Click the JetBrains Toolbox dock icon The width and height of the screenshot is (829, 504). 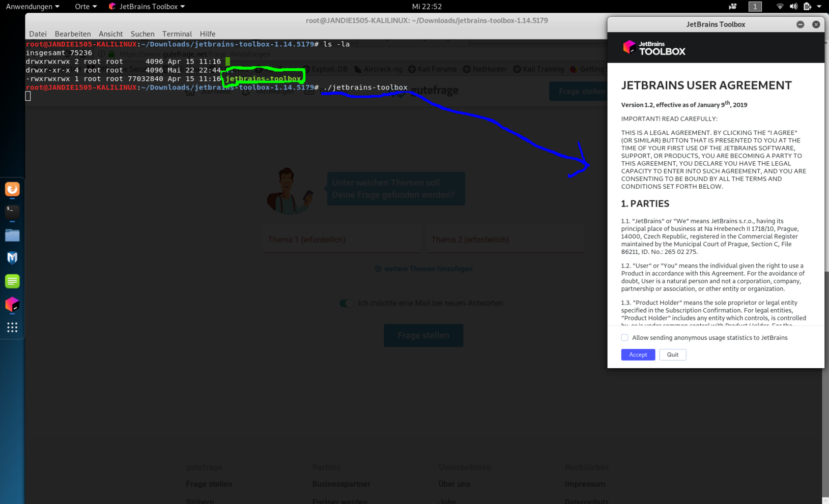(12, 305)
